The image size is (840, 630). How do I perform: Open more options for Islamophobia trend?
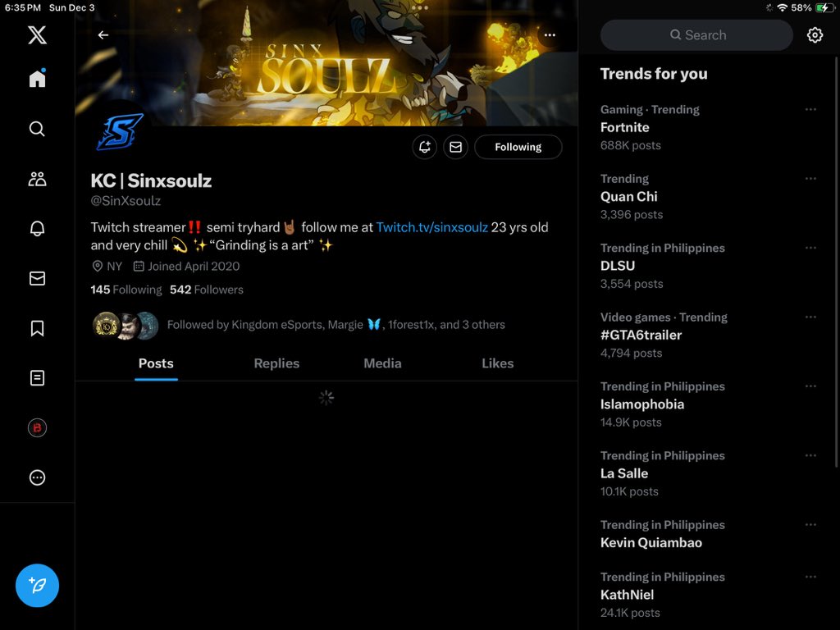point(810,386)
